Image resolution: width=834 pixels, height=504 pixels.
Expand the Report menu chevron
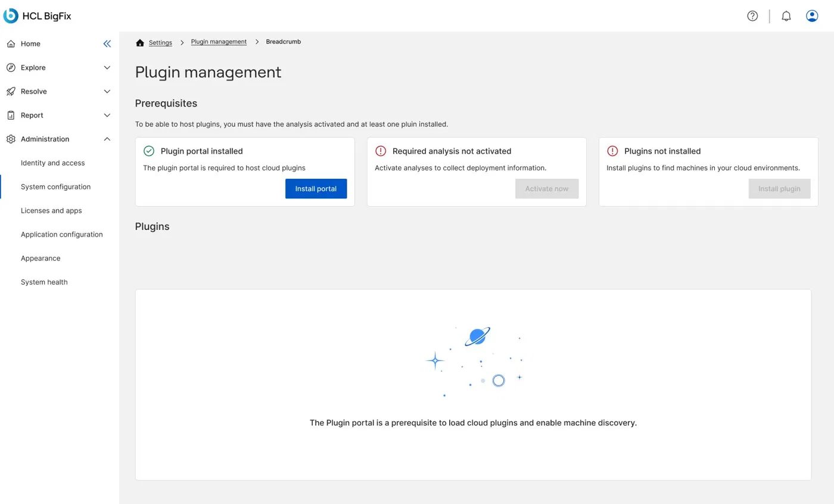[107, 115]
